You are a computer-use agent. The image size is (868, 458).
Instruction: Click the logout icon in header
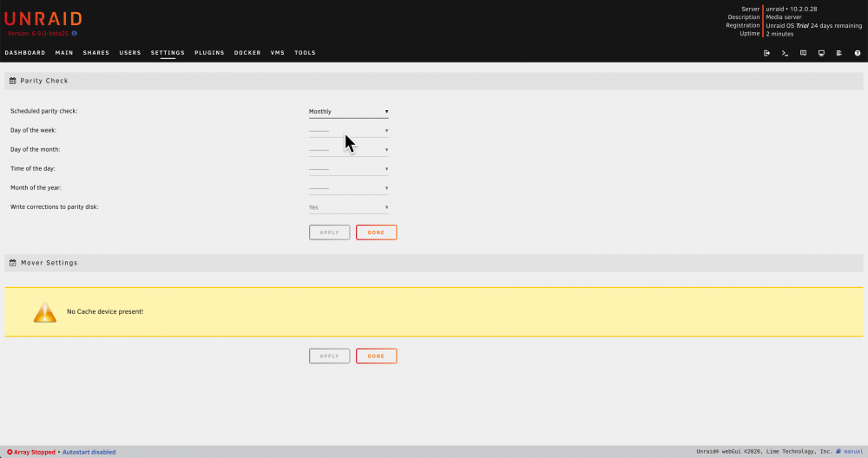[766, 53]
